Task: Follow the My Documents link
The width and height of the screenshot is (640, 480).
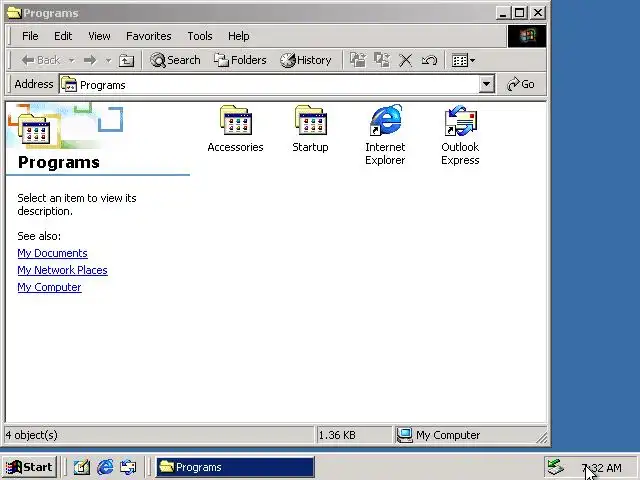Action: (x=52, y=253)
